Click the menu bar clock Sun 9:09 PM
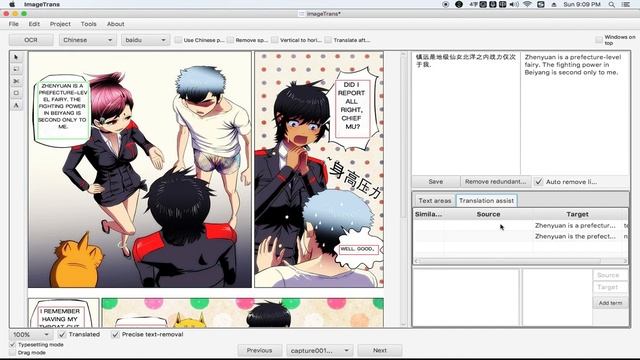Image resolution: width=640 pixels, height=360 pixels. tap(582, 4)
